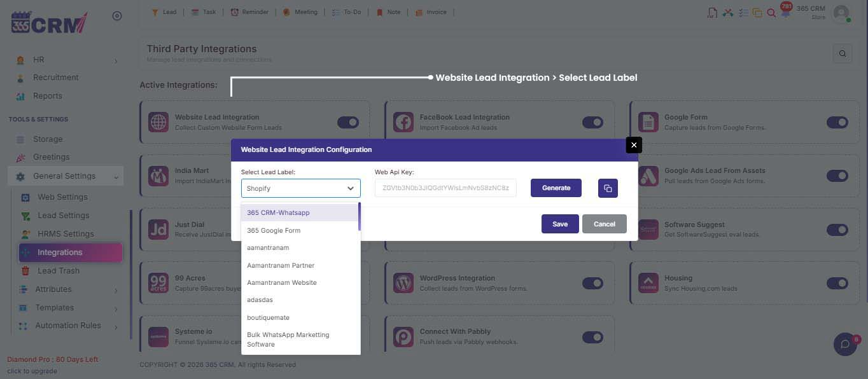
Task: Search integrations with the magnifier button
Action: (x=843, y=53)
